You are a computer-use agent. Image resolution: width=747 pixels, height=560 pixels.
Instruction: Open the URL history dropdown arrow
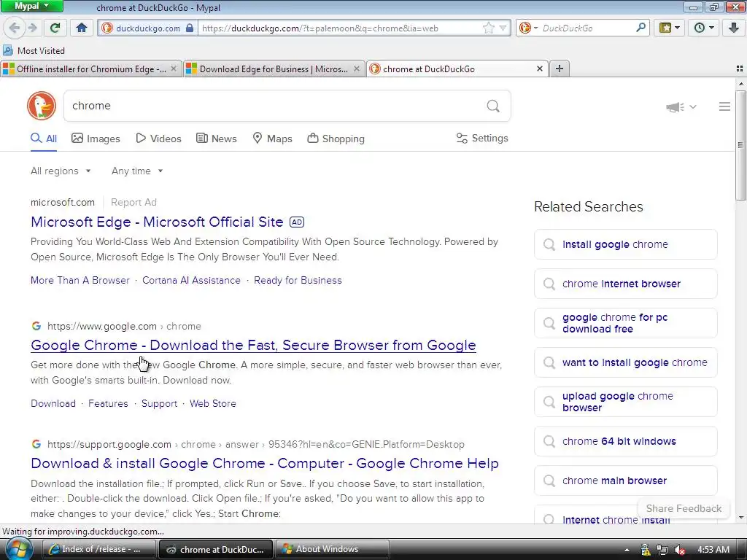click(x=503, y=28)
